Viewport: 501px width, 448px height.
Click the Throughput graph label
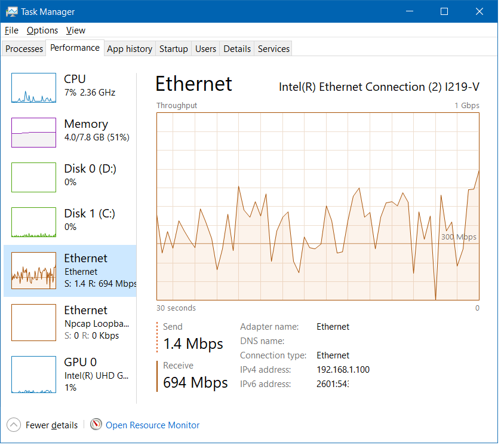click(x=177, y=106)
